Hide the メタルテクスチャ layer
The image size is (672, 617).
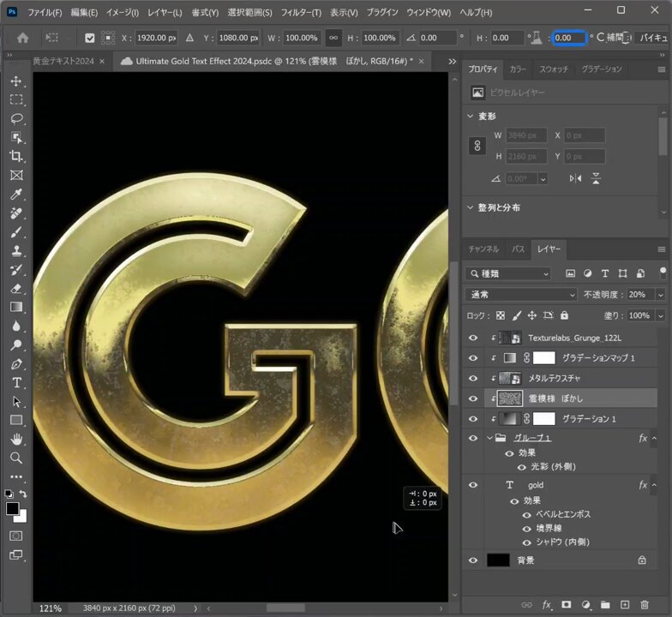click(x=473, y=378)
